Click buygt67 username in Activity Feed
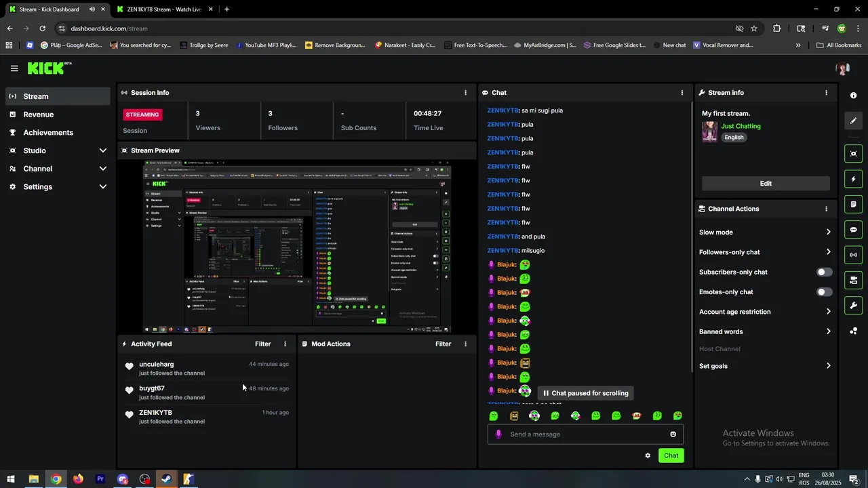This screenshot has width=868, height=488. coord(152,388)
